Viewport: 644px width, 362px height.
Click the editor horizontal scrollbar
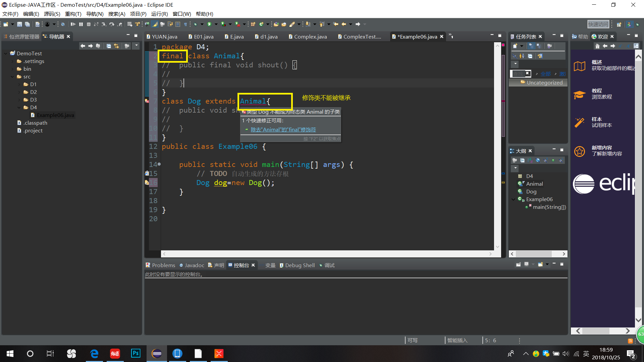pos(327,254)
